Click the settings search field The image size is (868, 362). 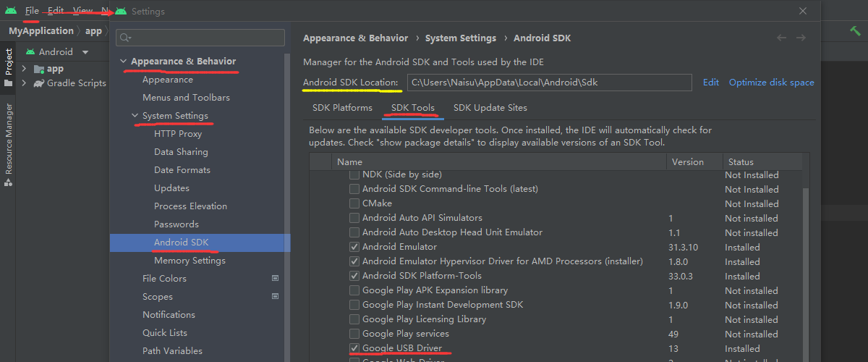pos(200,38)
